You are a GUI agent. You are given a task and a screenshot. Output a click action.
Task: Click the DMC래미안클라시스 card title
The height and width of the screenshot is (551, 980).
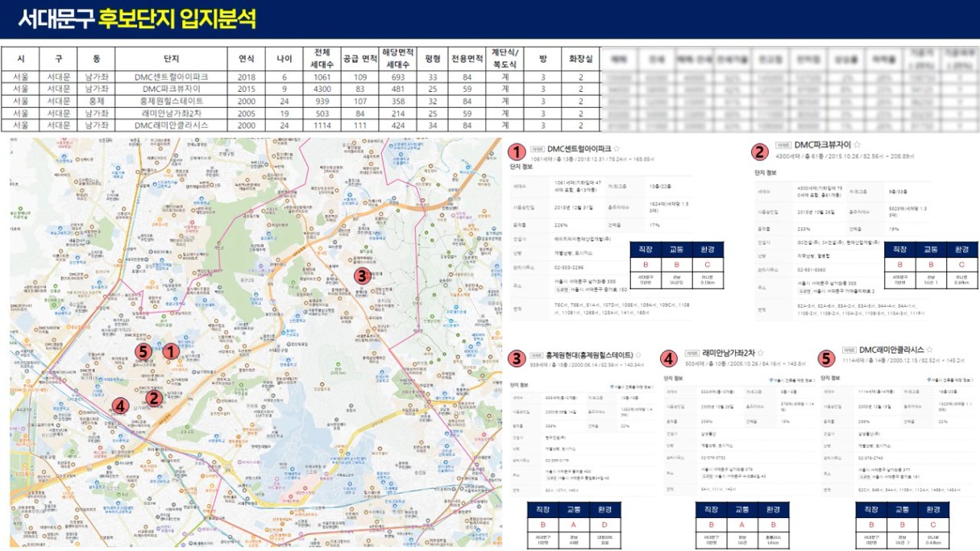tap(891, 350)
